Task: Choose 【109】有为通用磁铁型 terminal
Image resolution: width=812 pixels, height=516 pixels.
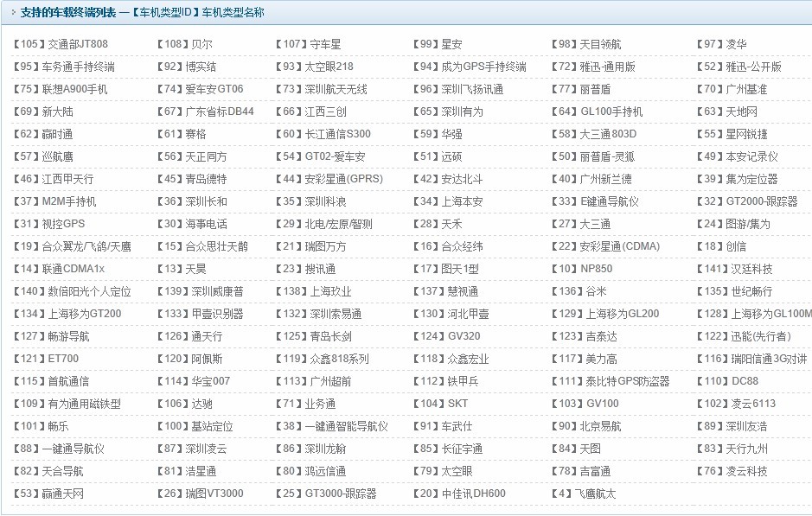Action: tap(67, 404)
